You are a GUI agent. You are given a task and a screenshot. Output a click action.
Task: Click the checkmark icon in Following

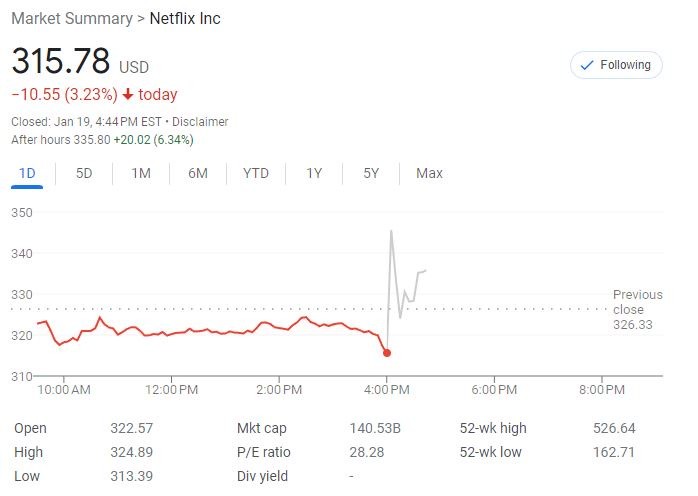pyautogui.click(x=587, y=65)
